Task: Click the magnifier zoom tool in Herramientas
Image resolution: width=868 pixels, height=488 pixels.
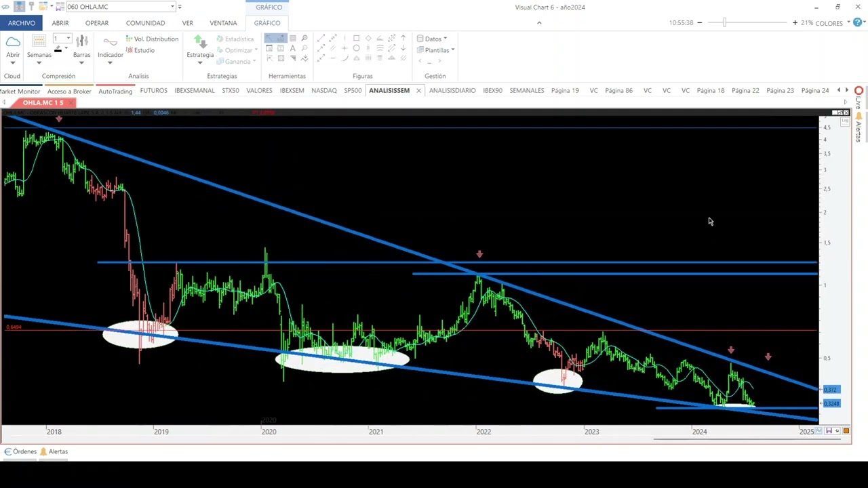Action: click(x=304, y=38)
